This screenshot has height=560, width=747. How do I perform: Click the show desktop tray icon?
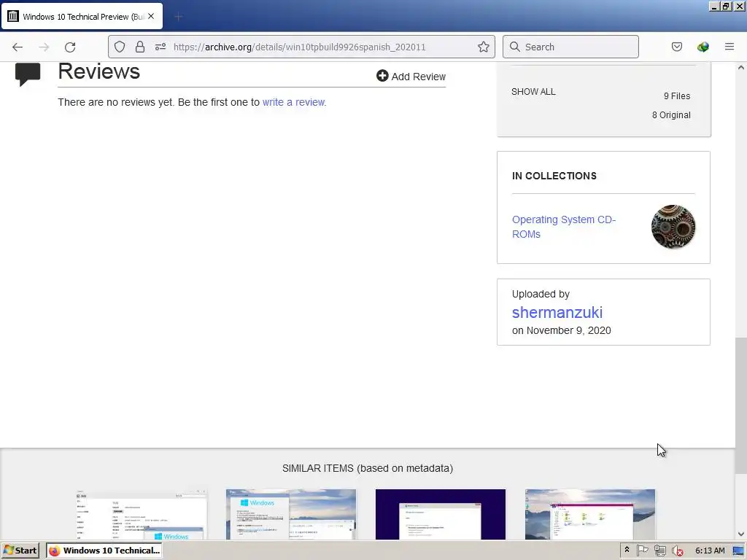coord(738,551)
